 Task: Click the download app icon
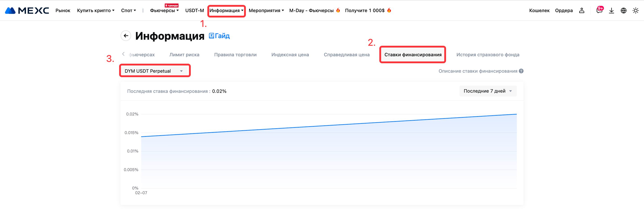tap(611, 11)
